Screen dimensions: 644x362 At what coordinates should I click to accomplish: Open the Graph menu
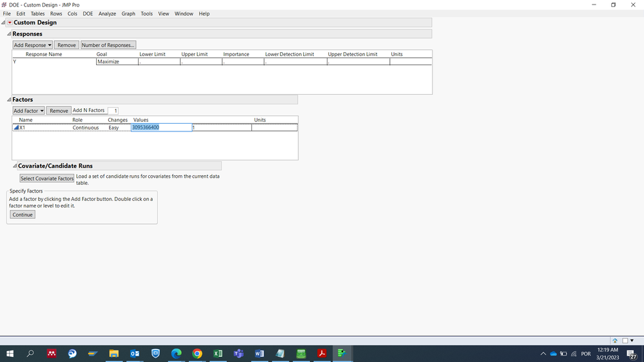128,14
